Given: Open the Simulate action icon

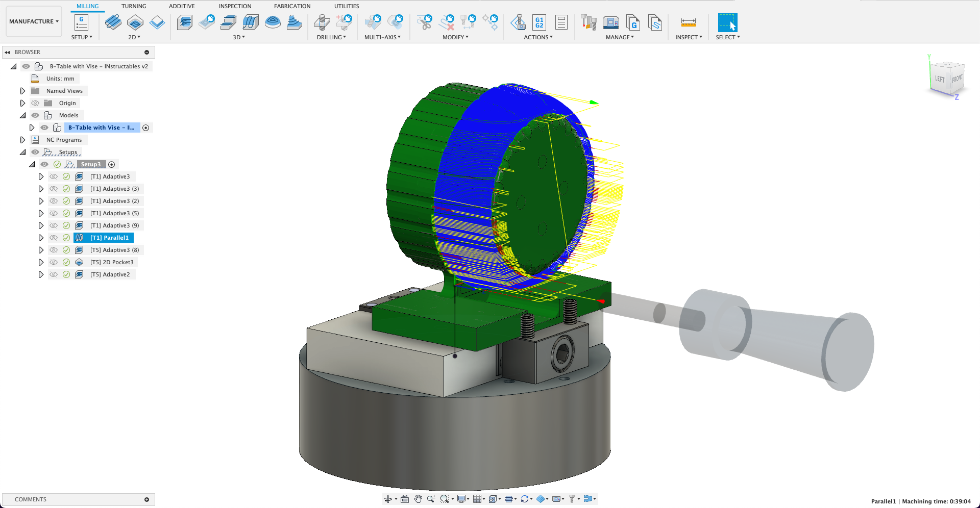Looking at the screenshot, I should coord(518,22).
